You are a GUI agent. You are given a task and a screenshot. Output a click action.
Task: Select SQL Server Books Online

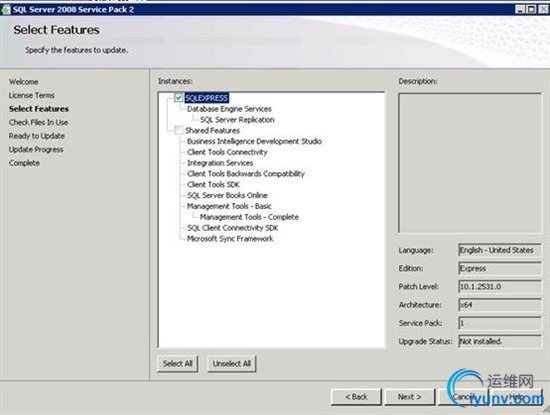(227, 195)
